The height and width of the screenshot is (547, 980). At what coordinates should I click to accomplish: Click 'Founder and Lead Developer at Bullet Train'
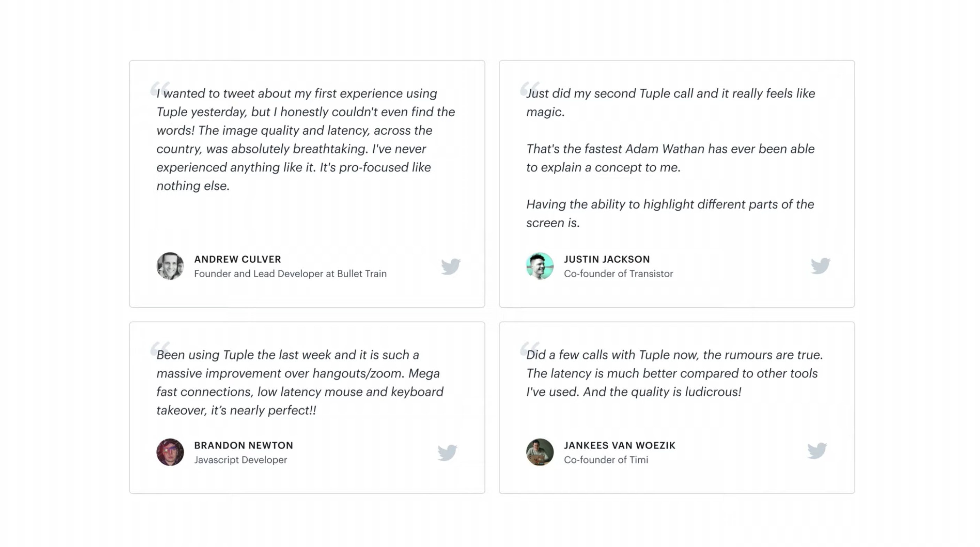point(290,274)
